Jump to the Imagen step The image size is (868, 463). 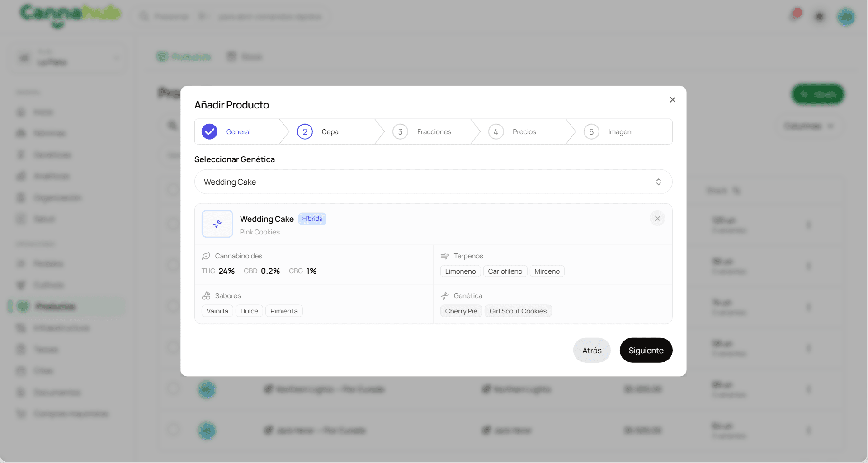tap(608, 132)
